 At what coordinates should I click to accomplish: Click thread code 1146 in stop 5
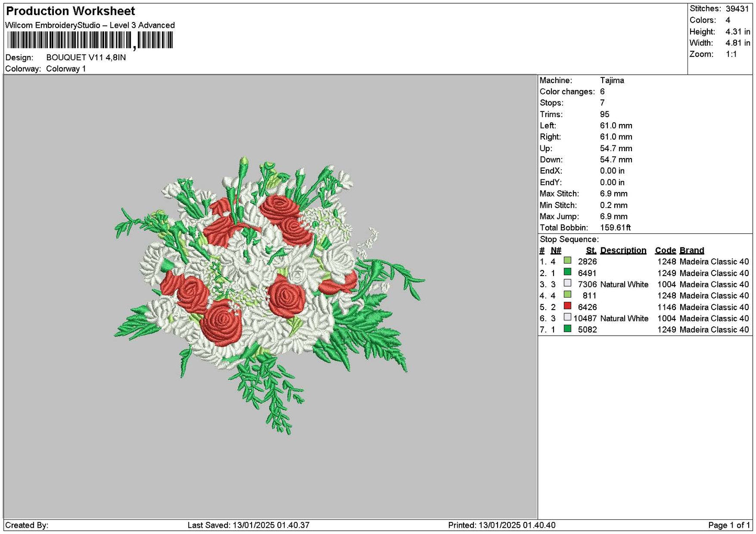point(667,308)
